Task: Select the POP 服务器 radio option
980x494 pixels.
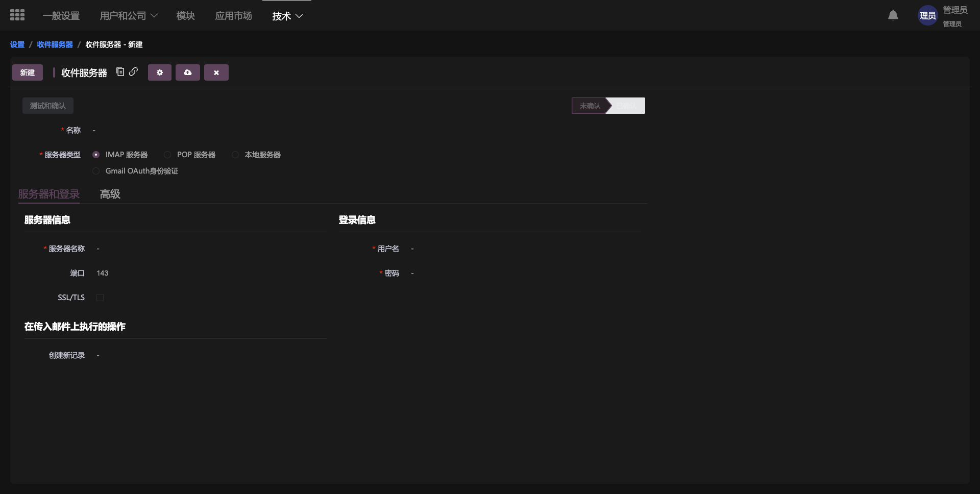Action: click(167, 155)
